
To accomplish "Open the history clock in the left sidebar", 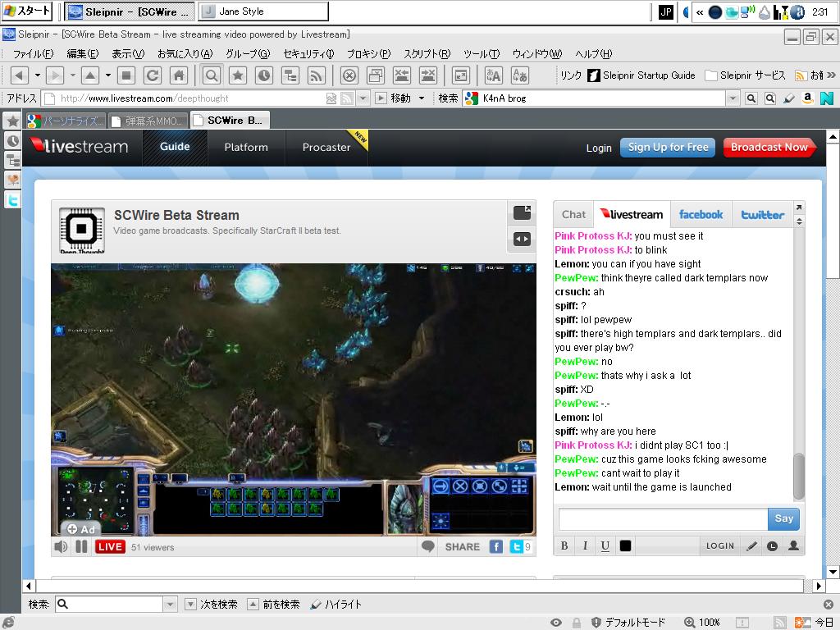I will click(13, 141).
